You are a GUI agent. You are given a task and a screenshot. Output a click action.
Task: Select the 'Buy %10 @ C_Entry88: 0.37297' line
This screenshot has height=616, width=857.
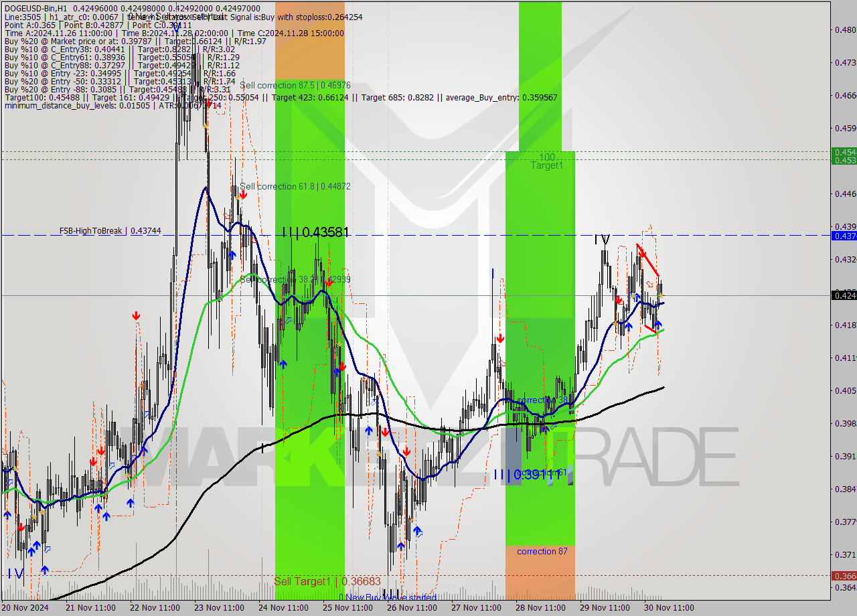coord(122,66)
